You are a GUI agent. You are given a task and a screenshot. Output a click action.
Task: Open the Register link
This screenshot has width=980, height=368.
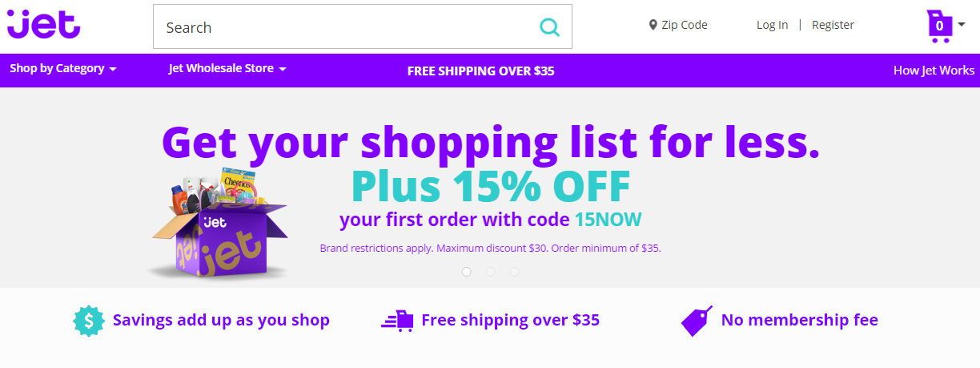833,25
